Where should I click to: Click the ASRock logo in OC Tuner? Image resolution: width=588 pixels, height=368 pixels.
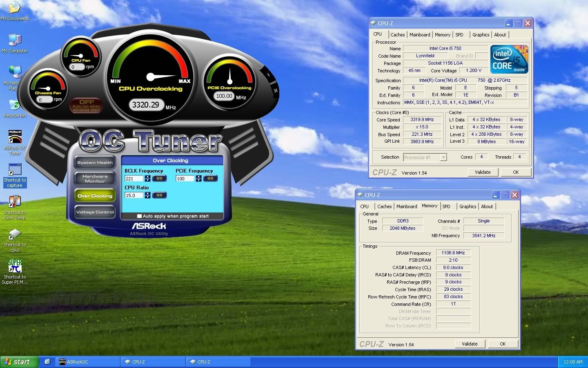tap(149, 226)
